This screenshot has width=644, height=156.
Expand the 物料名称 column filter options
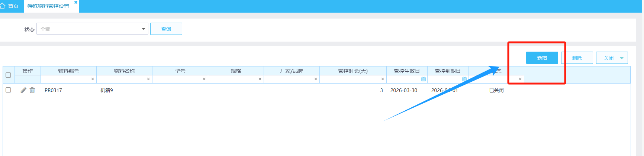coord(148,79)
